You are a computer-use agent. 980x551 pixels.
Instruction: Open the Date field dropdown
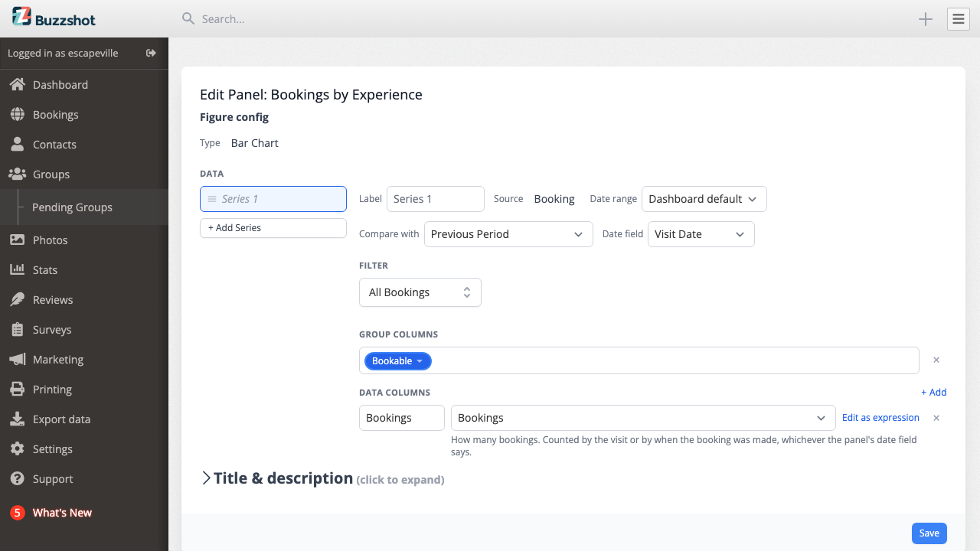click(701, 234)
